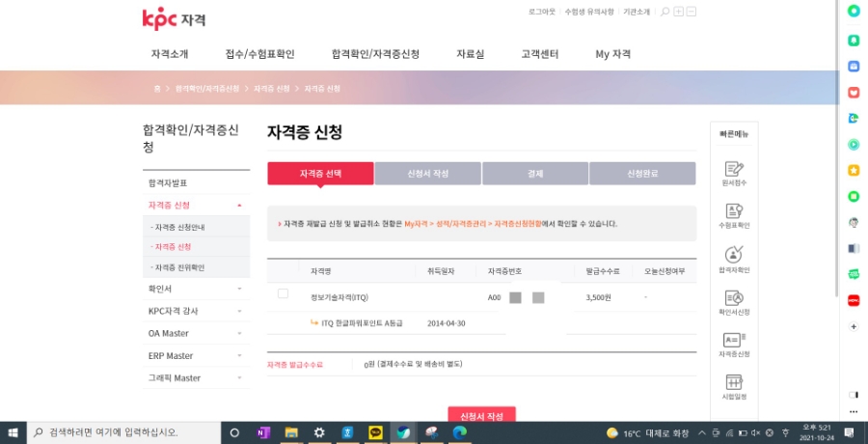Open the three-dots menu at sidebar bottom

click(x=854, y=412)
